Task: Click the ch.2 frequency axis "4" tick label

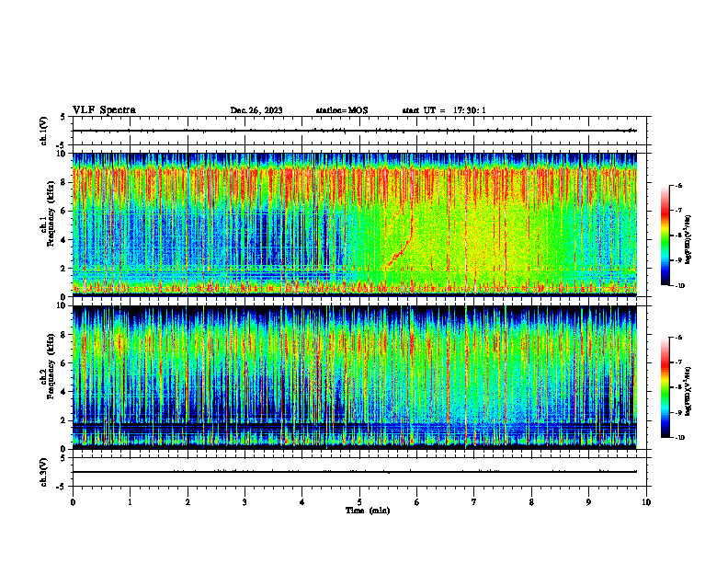Action: (x=64, y=392)
